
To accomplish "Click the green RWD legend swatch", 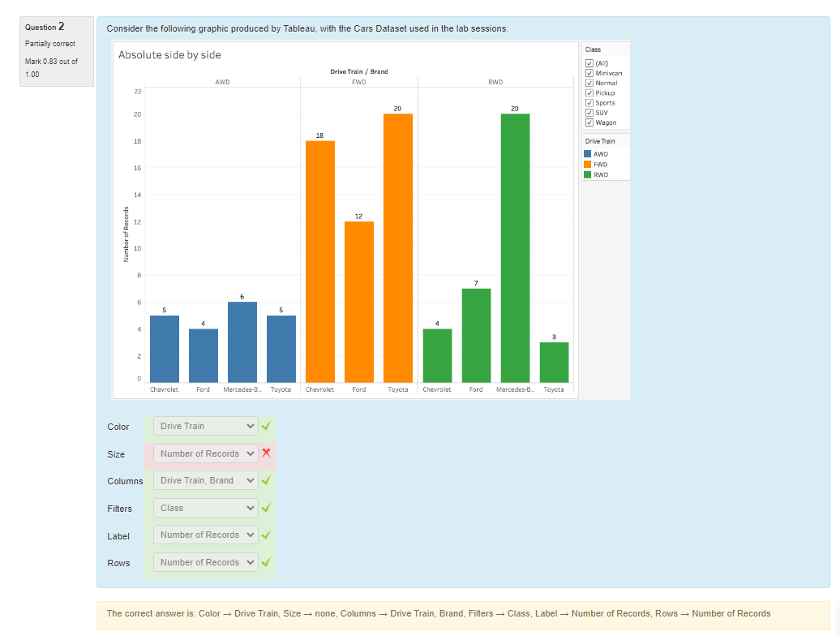I will 588,174.
